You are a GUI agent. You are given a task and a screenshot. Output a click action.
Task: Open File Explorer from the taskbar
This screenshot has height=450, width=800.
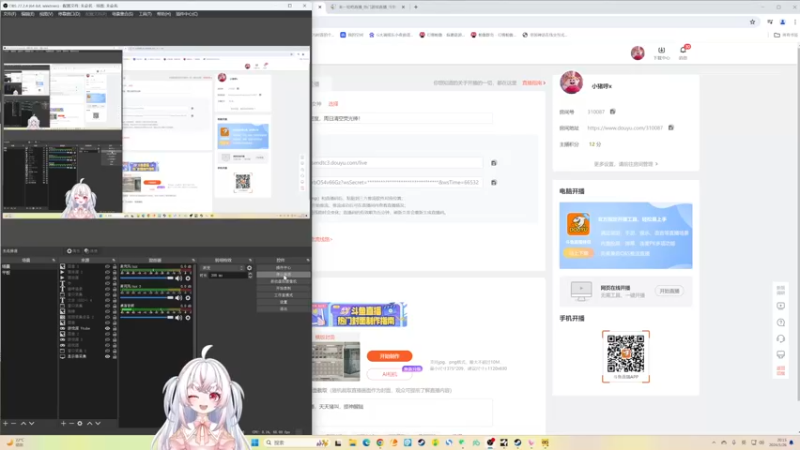click(x=353, y=442)
